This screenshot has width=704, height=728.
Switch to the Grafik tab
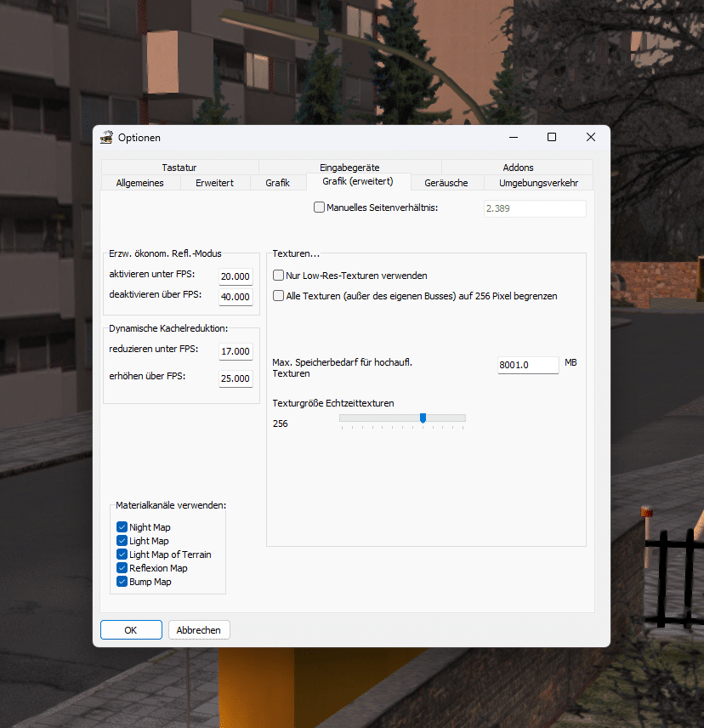(277, 183)
